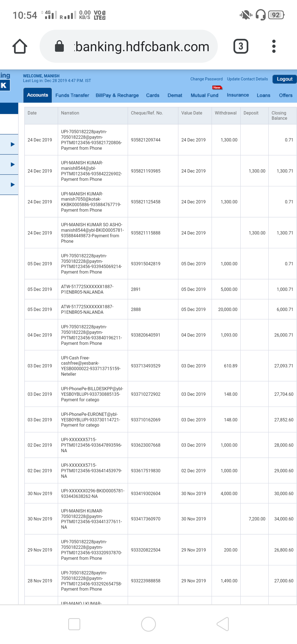The width and height of the screenshot is (297, 644).
Task: Expand the middle left sidebar arrow
Action: point(12,164)
